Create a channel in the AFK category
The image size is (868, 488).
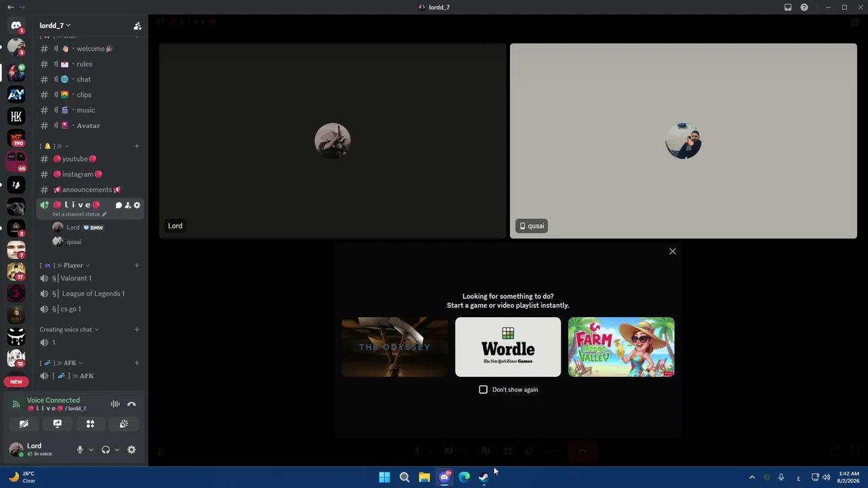click(137, 363)
